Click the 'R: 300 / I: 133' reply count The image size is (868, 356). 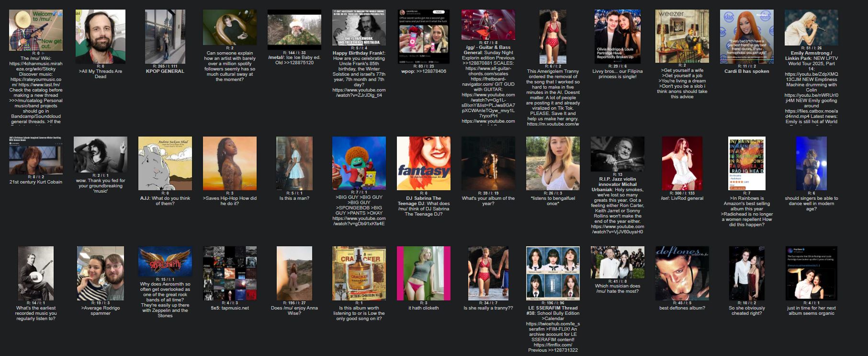point(682,193)
